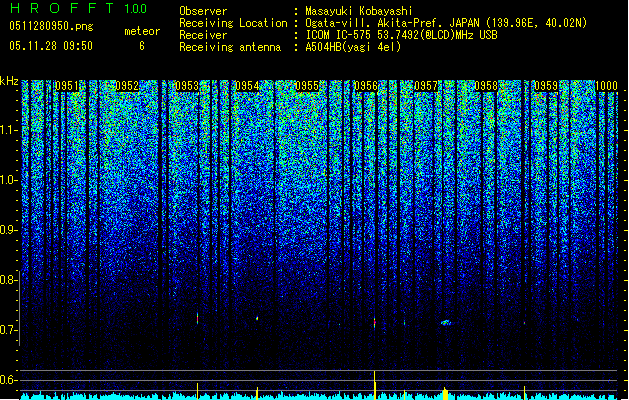Click the 'Observer' field label
Screen dimensions: 629x400
(x=203, y=11)
